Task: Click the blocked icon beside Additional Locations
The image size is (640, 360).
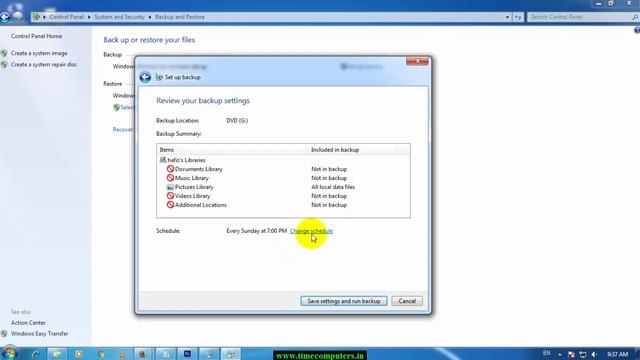Action: [x=170, y=204]
